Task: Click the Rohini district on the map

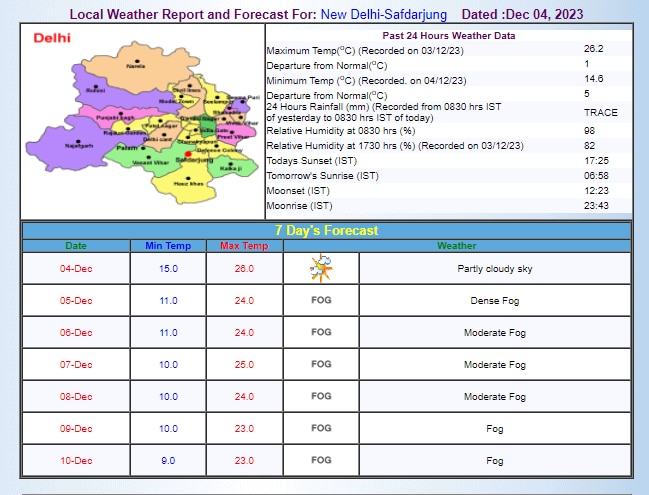Action: click(x=95, y=89)
